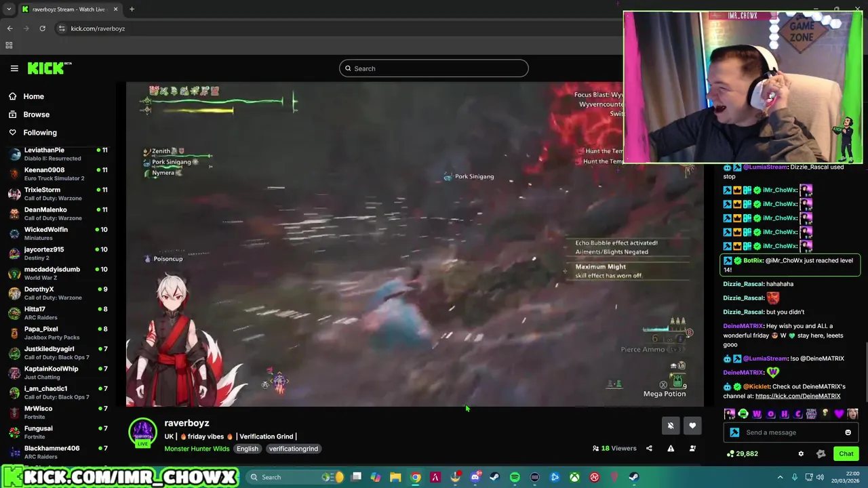Click the 18 Viewers count
The width and height of the screenshot is (868, 488).
(614, 448)
